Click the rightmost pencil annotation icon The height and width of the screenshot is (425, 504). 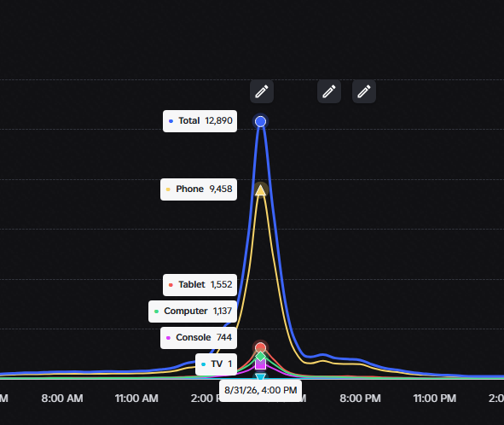(364, 91)
